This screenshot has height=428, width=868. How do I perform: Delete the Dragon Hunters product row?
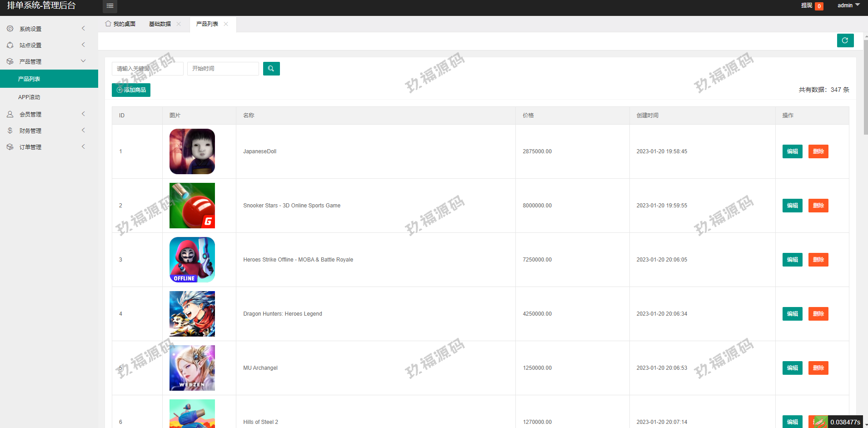point(818,314)
